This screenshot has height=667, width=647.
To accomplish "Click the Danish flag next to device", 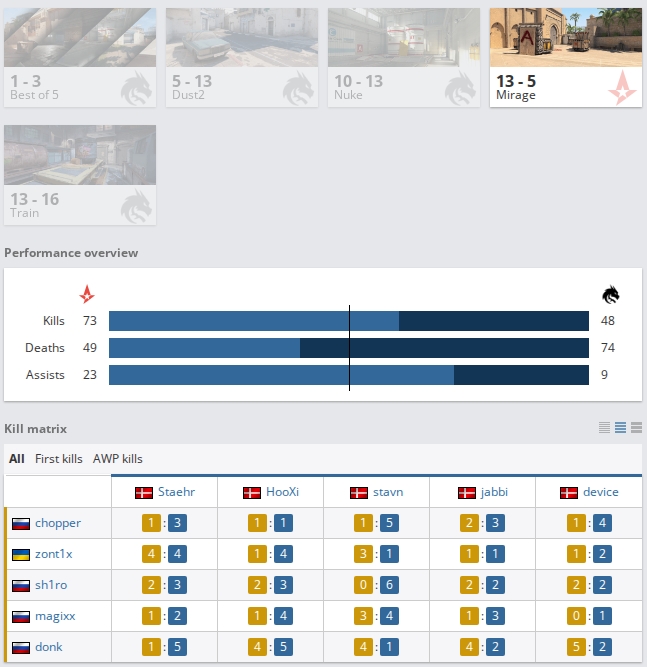I will click(569, 493).
